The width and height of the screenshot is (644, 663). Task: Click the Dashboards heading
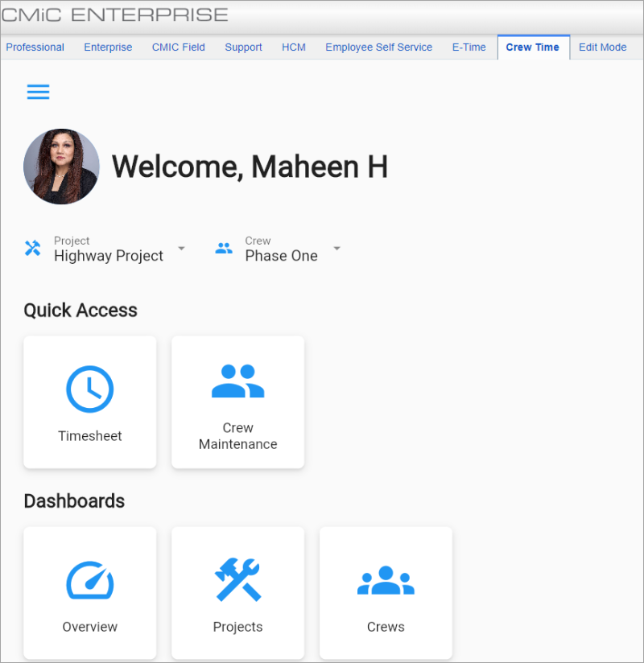(74, 501)
